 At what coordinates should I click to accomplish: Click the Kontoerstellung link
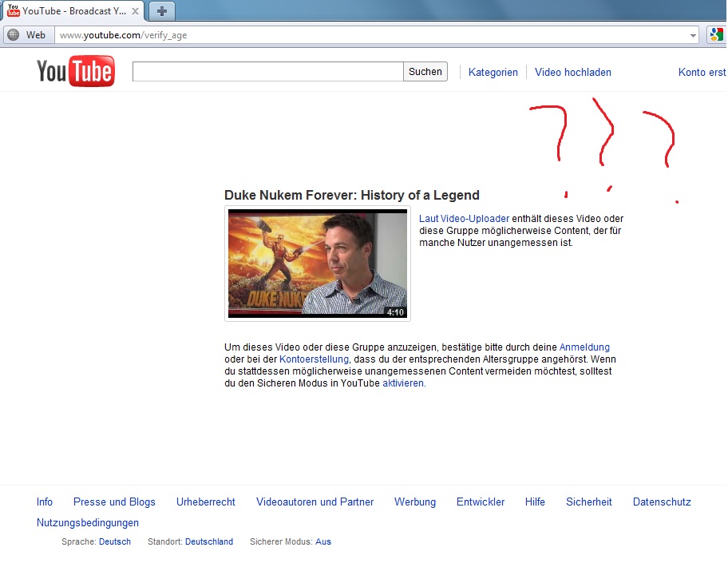point(314,359)
